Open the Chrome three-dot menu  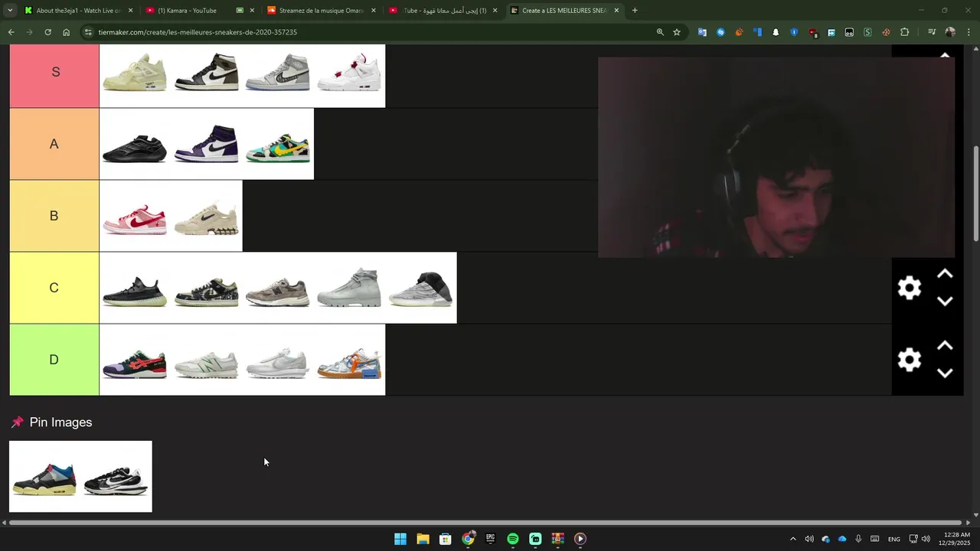click(969, 32)
